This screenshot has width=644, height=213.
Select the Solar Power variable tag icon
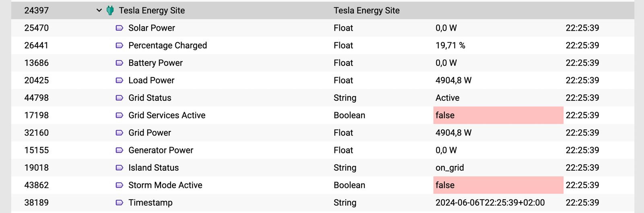click(x=120, y=28)
